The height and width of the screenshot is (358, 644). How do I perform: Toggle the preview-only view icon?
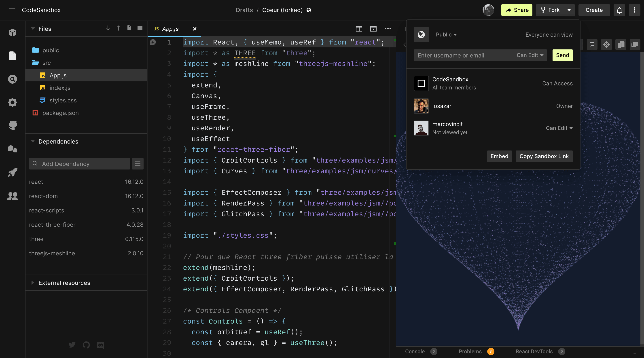coord(373,29)
